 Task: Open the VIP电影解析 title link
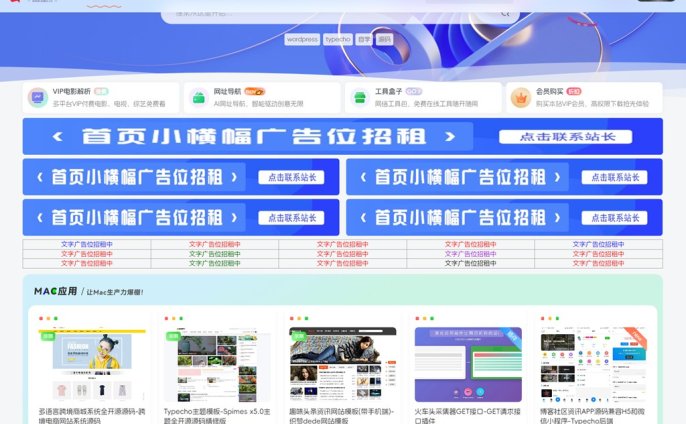coord(71,91)
